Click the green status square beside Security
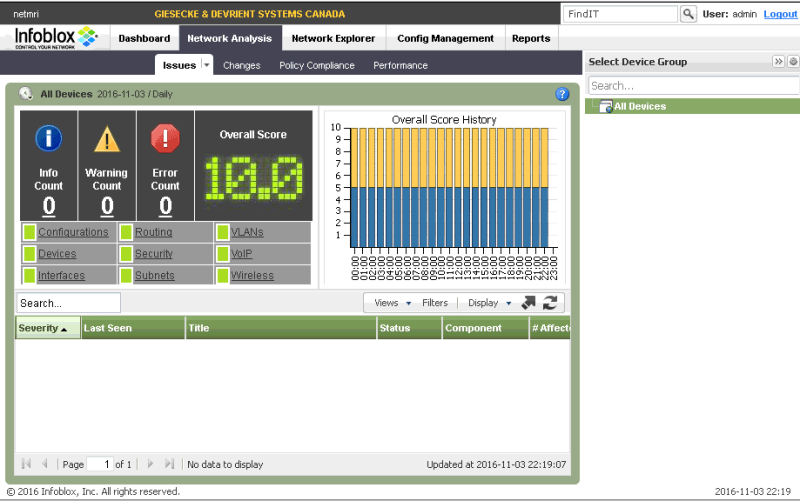800x501 pixels. 126,254
